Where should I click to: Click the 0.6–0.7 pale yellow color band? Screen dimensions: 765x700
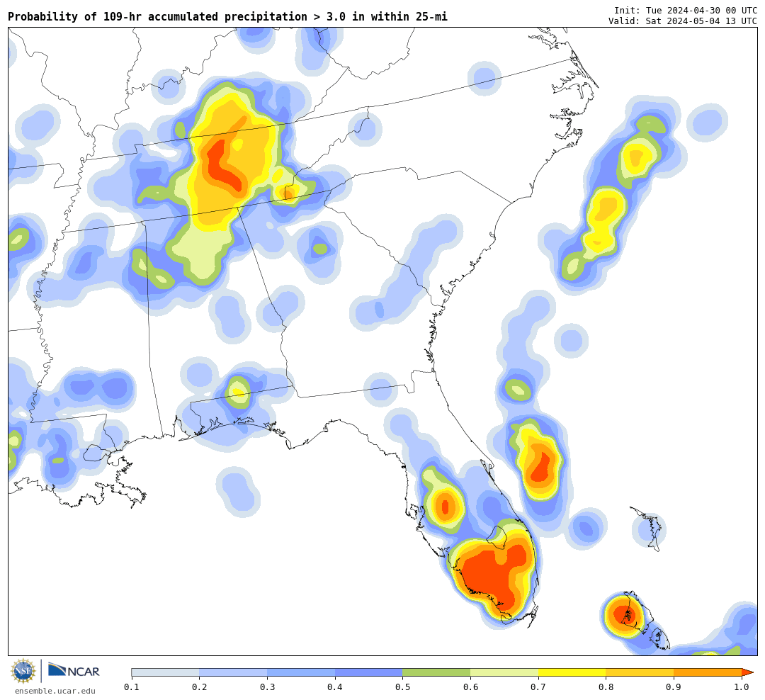coord(504,672)
